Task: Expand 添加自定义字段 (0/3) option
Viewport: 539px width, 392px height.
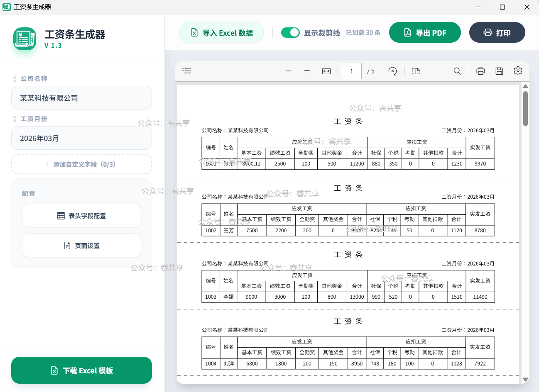Action: point(81,164)
